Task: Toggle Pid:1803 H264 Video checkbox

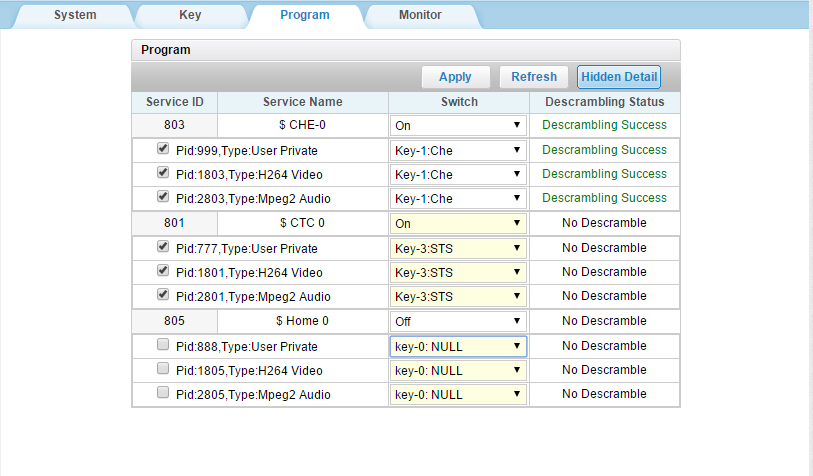Action: click(x=163, y=172)
